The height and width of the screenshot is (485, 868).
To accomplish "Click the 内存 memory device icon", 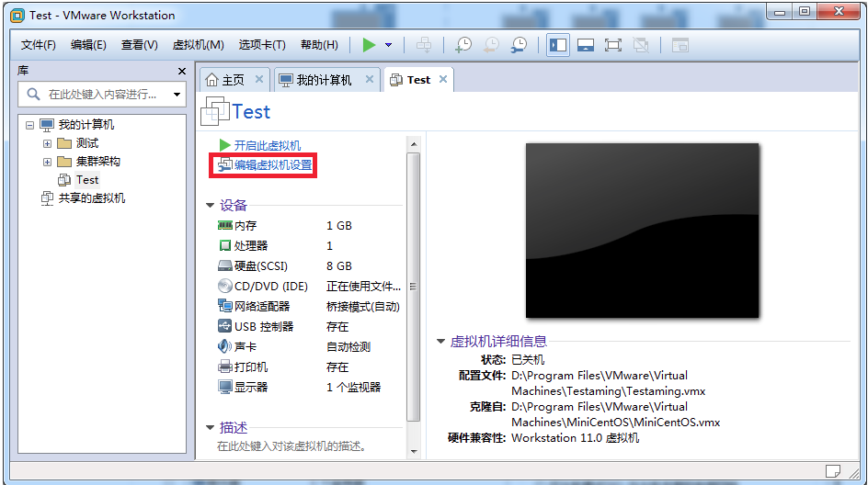I will point(224,225).
